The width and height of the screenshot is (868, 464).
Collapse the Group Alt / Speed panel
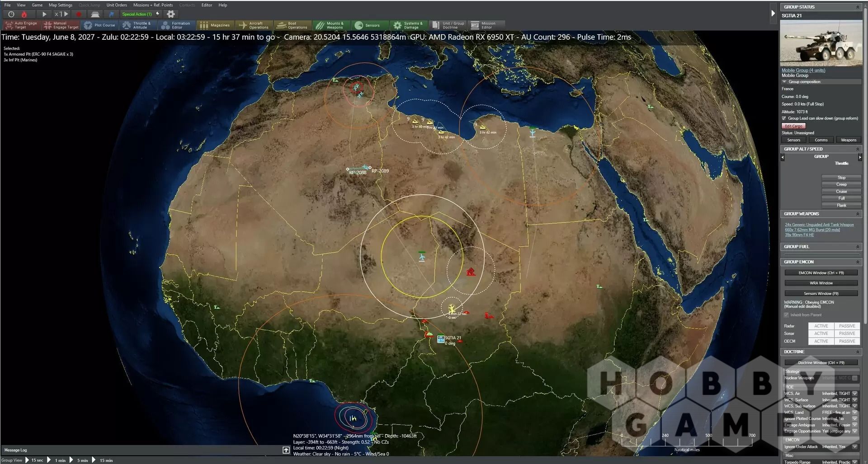pos(858,149)
